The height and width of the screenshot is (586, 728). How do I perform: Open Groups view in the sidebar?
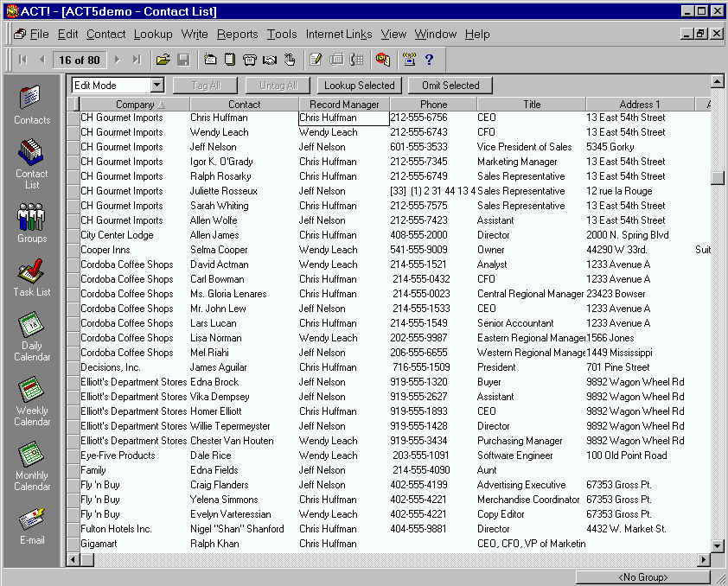(32, 223)
